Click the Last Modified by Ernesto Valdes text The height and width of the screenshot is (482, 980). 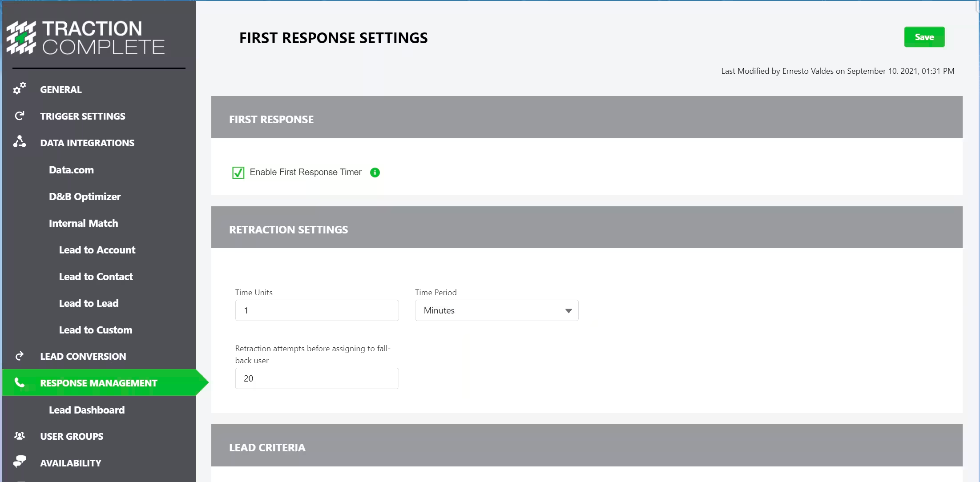coord(838,71)
